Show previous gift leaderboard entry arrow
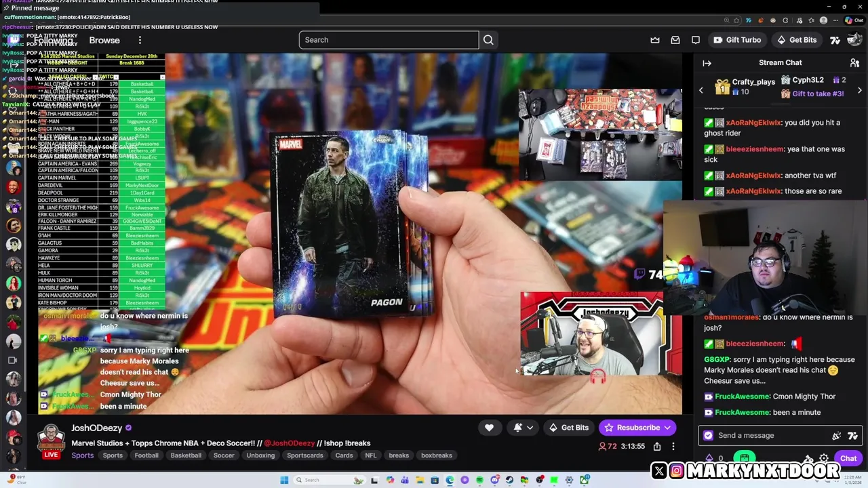The width and height of the screenshot is (868, 488). [702, 90]
